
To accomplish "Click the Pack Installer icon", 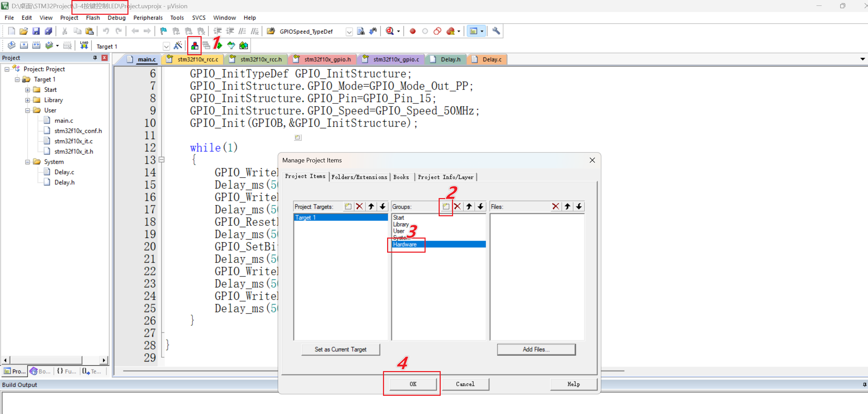I will tap(244, 46).
